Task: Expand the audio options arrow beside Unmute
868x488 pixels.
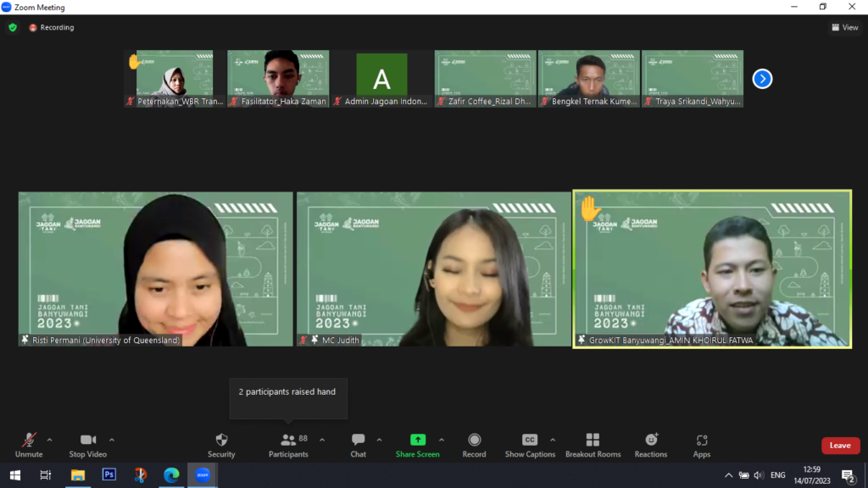Action: [49, 440]
